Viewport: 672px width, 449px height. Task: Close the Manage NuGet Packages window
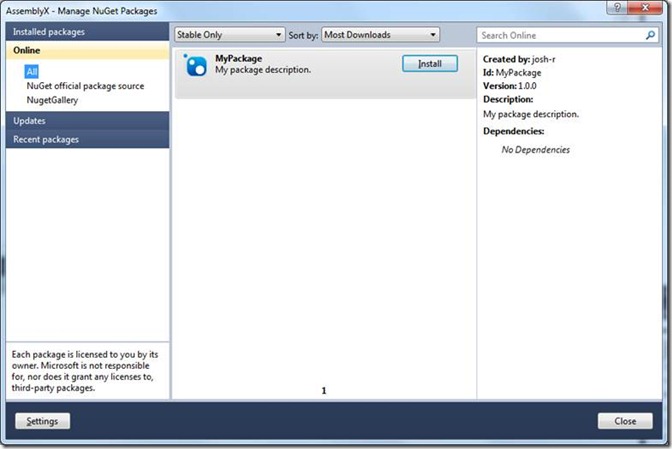coord(645,7)
